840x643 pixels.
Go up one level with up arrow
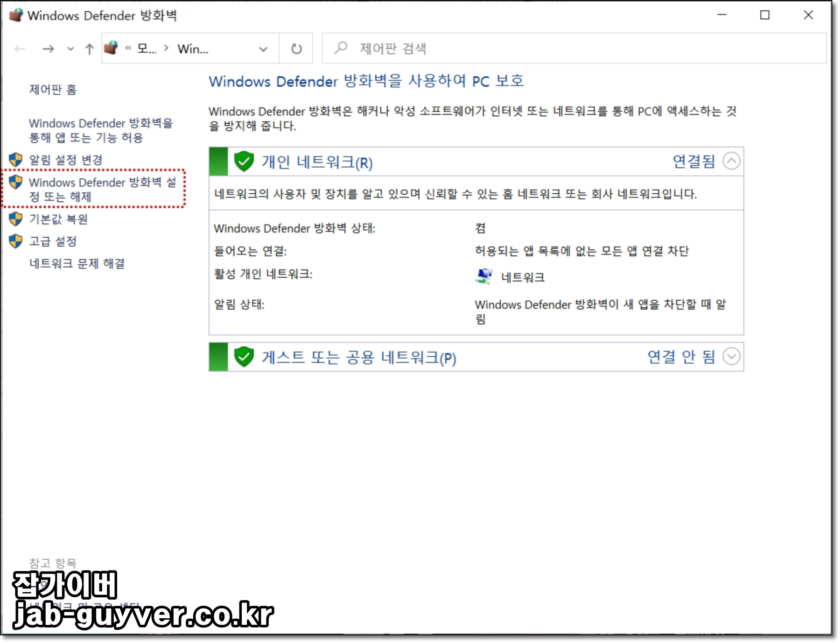[90, 49]
